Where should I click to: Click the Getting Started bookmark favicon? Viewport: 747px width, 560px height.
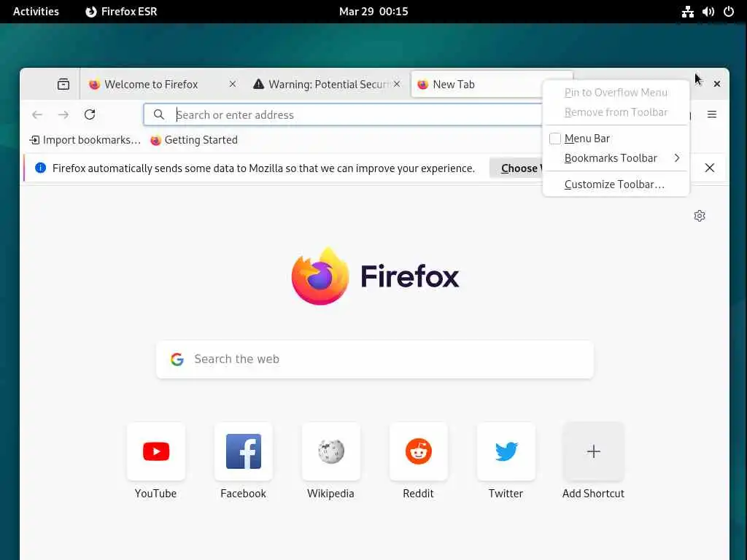coord(155,140)
